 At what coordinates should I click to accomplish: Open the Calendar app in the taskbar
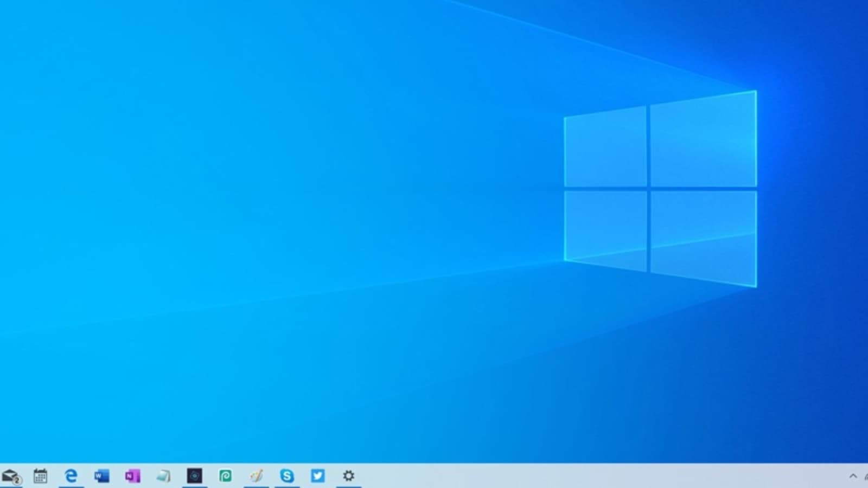tap(40, 476)
